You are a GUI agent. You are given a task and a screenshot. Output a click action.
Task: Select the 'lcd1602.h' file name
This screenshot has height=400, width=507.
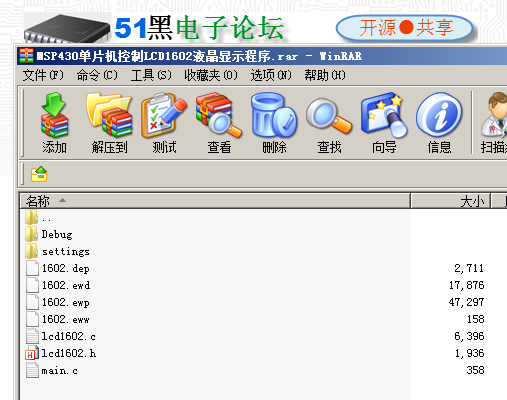69,353
